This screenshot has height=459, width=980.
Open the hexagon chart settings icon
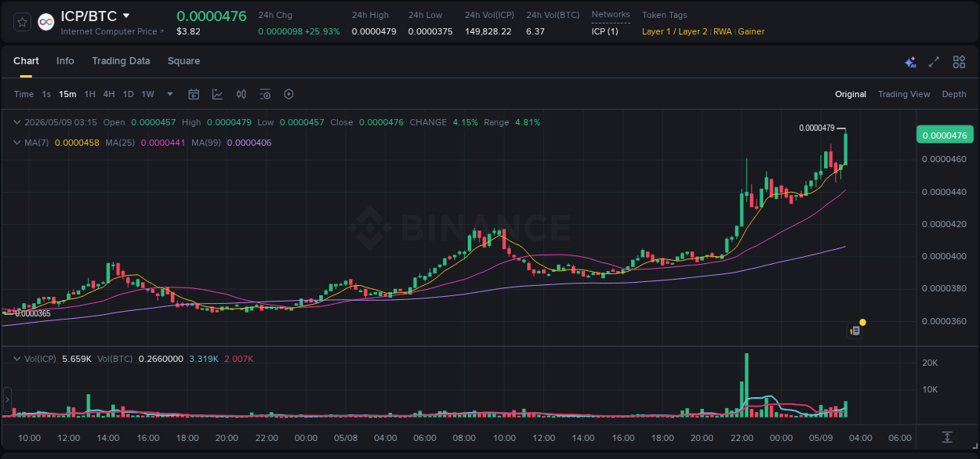(x=289, y=94)
